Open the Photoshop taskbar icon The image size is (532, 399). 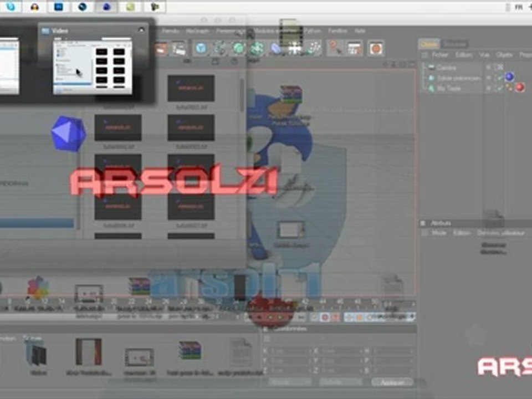pos(58,7)
